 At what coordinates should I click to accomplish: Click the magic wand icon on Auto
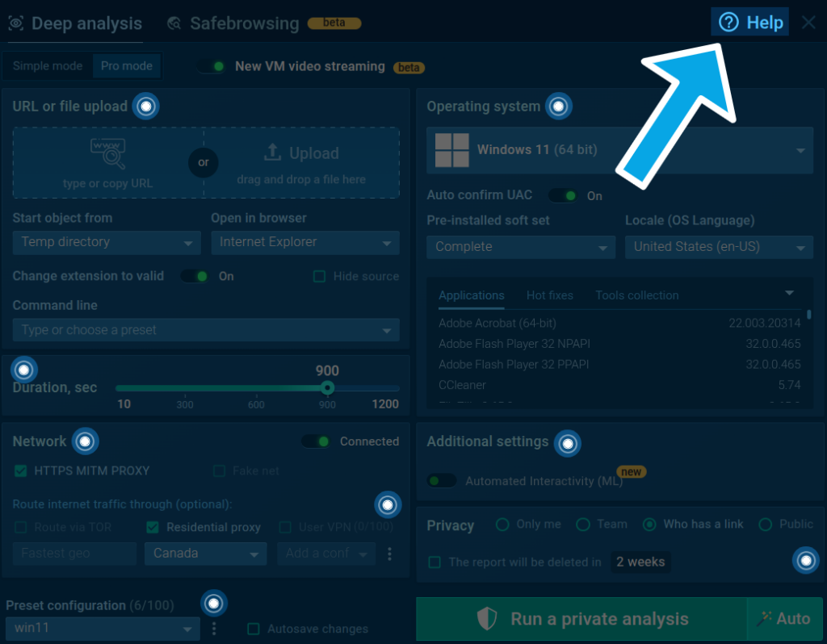point(763,619)
